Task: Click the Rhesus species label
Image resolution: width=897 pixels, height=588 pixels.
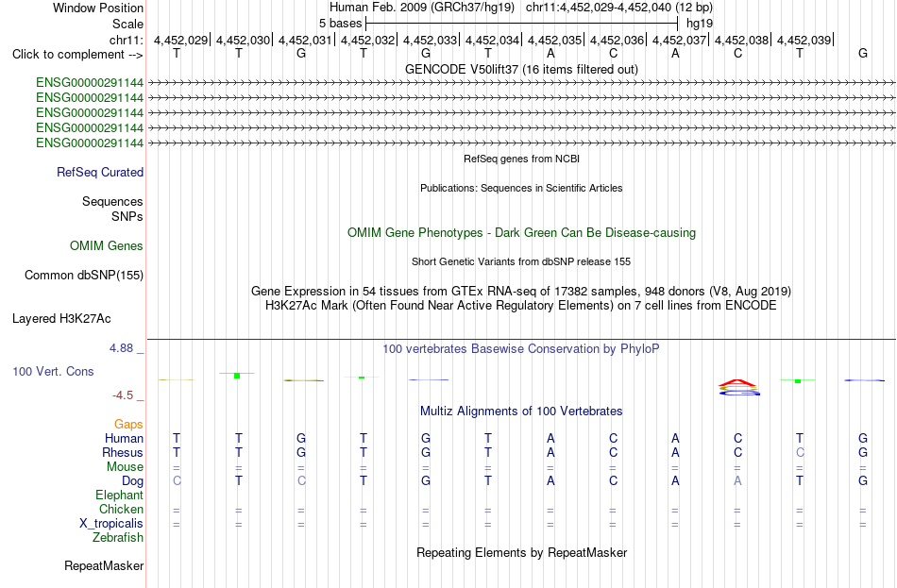Action: pos(123,452)
